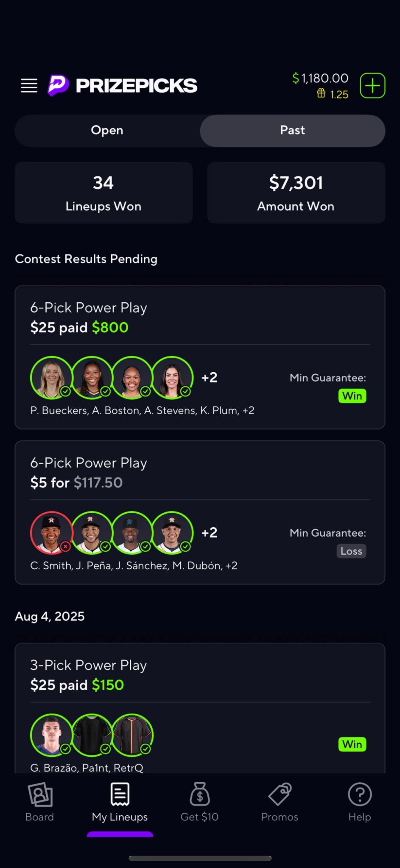The image size is (400, 868).
Task: Tap the Lineups Won stat card
Action: pyautogui.click(x=104, y=192)
